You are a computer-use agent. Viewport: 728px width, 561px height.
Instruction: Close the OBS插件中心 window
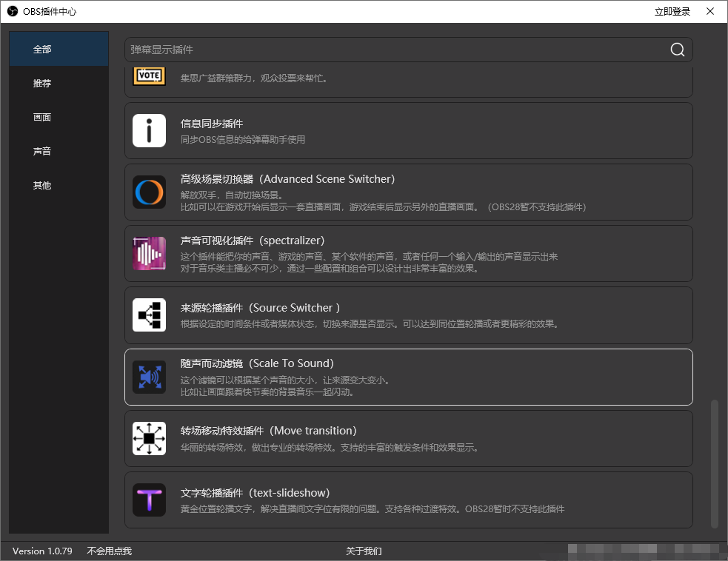[x=710, y=11]
